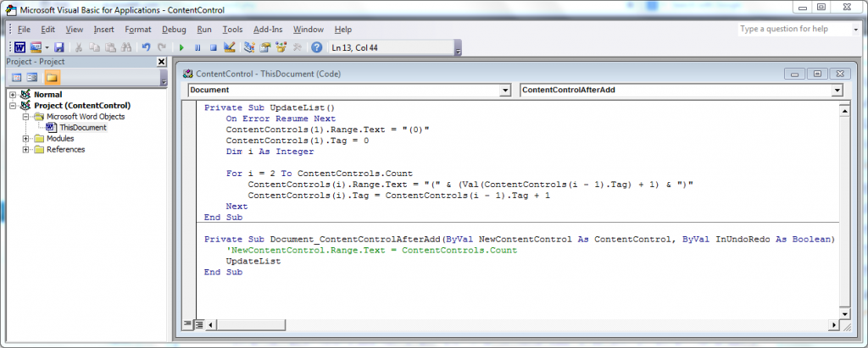Click the Type a question for help field

[794, 29]
